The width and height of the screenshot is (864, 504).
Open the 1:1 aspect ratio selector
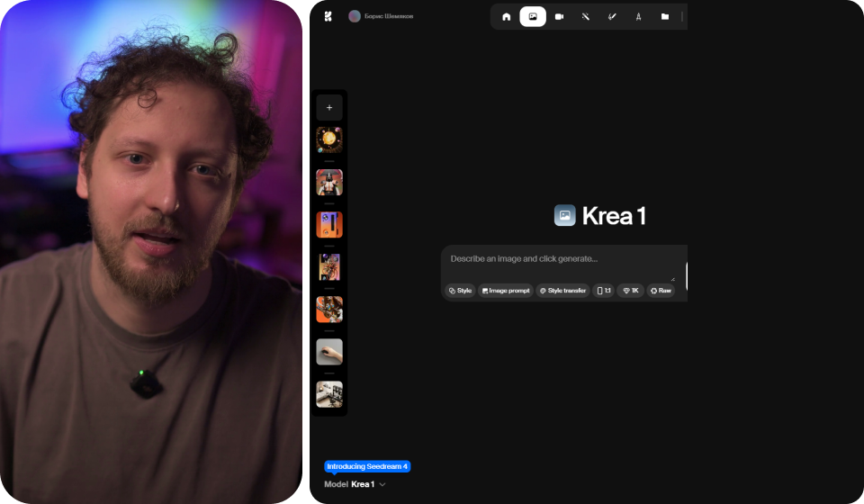pos(604,291)
